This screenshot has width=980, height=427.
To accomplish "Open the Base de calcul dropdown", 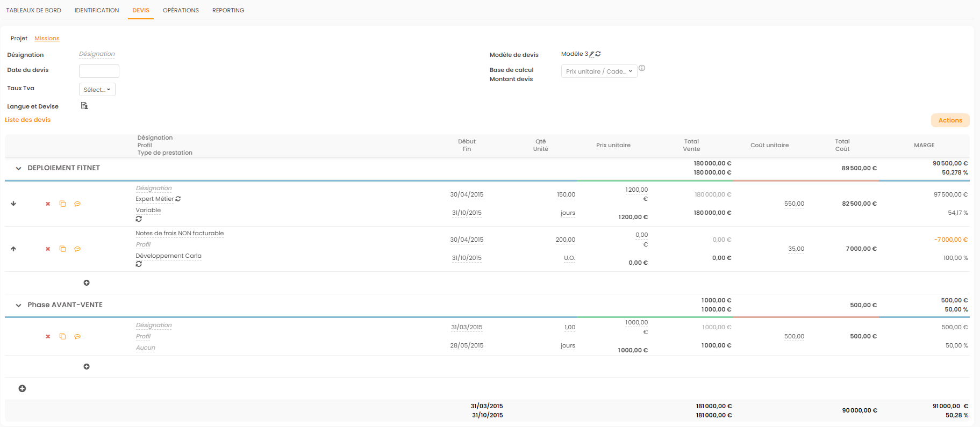I will (599, 71).
